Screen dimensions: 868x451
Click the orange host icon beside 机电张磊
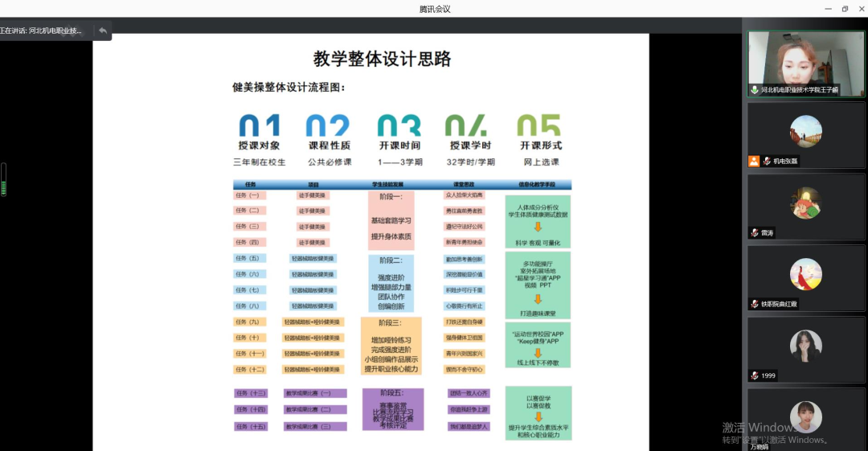coord(754,162)
